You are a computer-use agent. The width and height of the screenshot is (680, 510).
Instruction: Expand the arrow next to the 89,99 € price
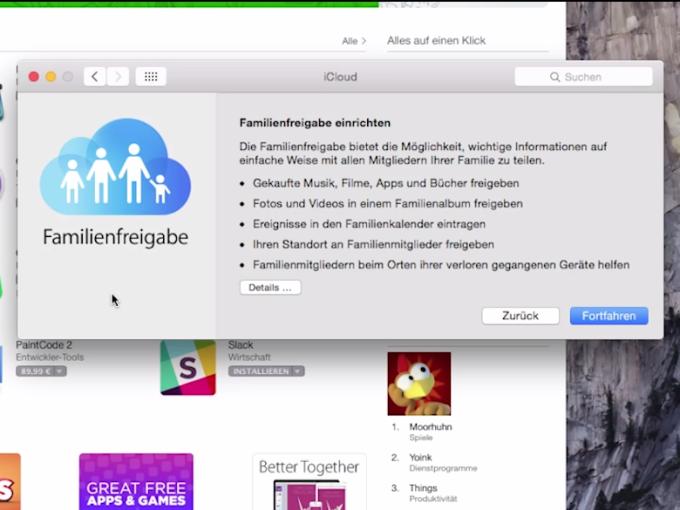click(x=60, y=371)
